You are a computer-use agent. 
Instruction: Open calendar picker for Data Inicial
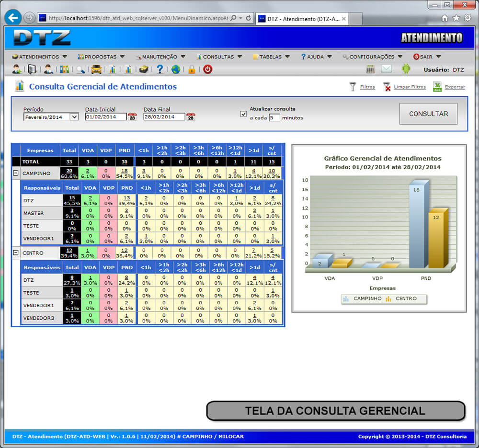coord(132,117)
